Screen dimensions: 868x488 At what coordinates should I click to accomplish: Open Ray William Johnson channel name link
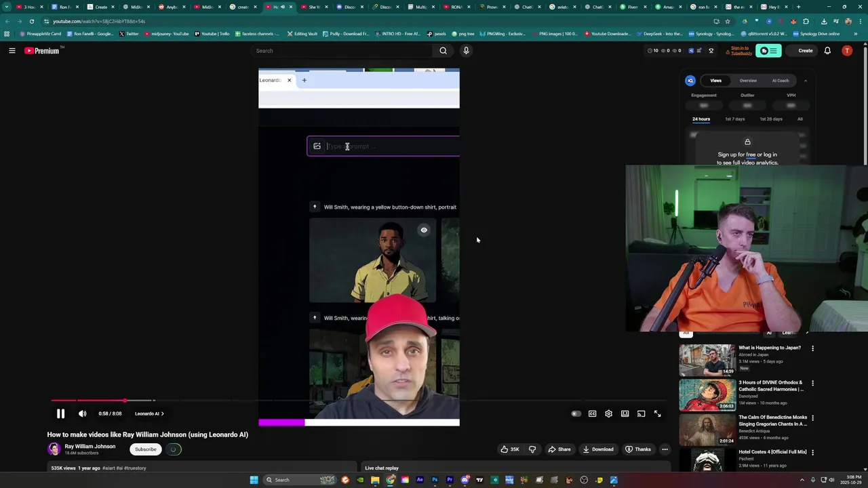coord(90,447)
